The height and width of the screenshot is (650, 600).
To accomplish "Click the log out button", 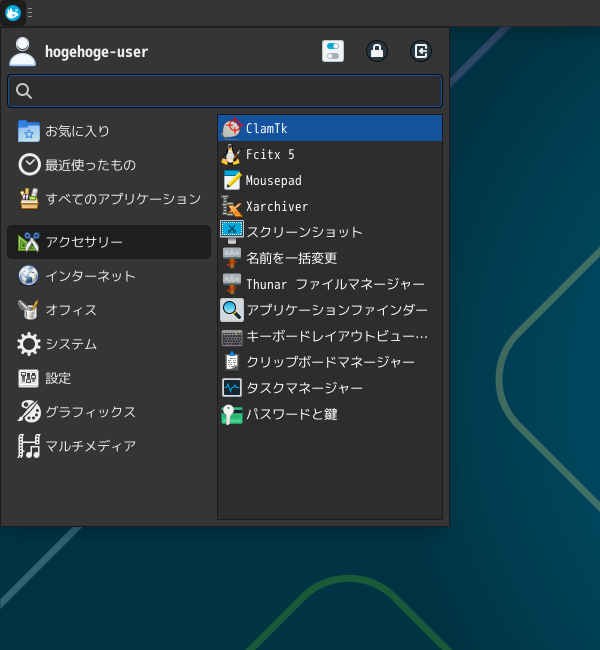I will pos(421,51).
